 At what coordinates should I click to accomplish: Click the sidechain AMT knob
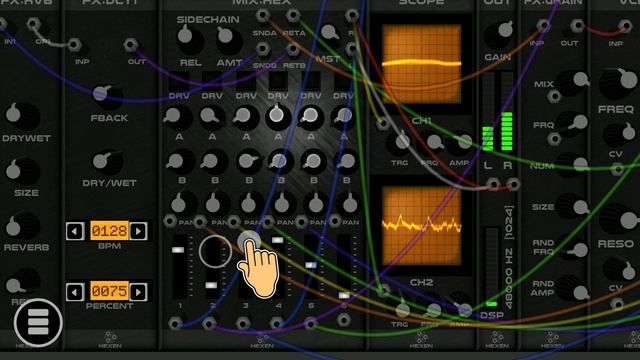point(229,39)
